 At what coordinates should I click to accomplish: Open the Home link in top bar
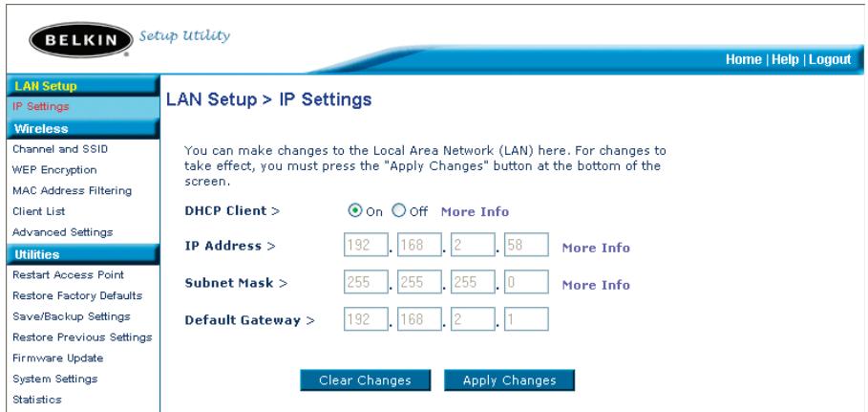(744, 60)
